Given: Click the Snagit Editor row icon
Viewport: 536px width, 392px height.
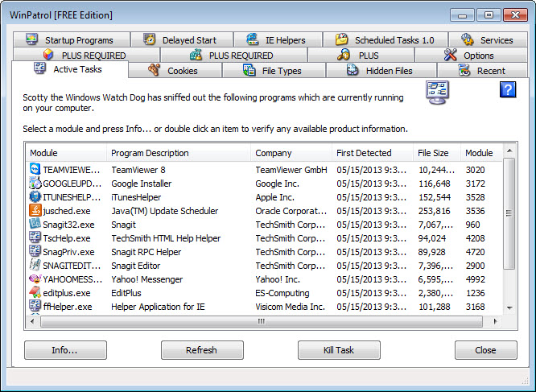Looking at the screenshot, I should coord(35,265).
